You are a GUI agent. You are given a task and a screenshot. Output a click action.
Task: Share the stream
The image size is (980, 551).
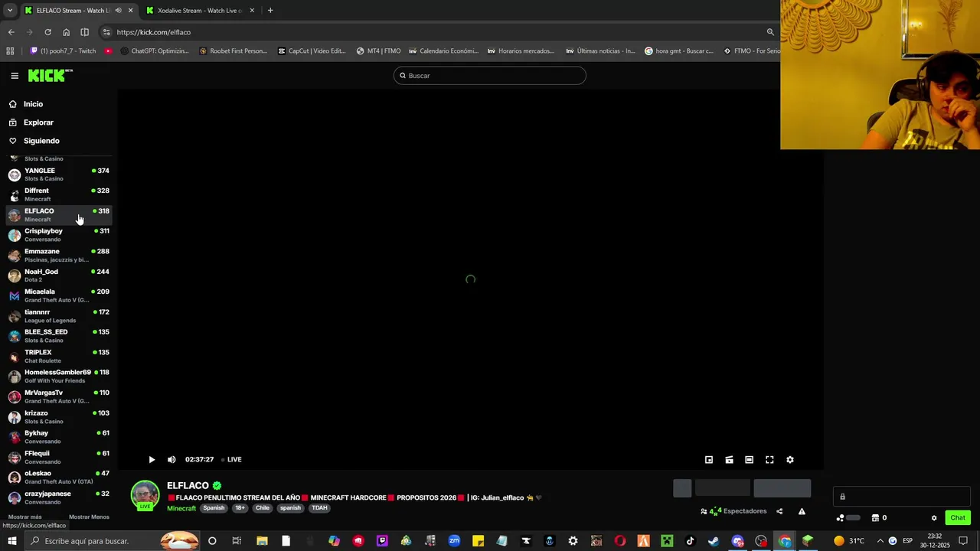[x=779, y=511]
